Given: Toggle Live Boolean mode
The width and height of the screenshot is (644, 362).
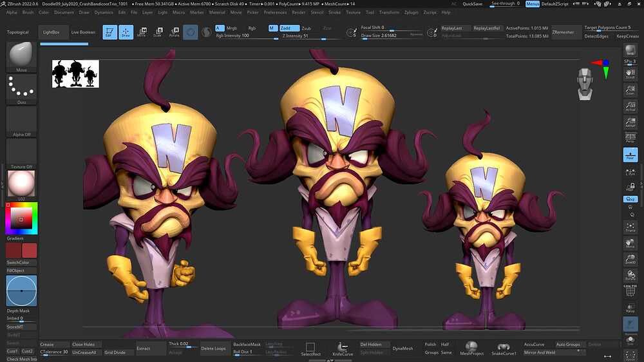Looking at the screenshot, I should pos(83,32).
